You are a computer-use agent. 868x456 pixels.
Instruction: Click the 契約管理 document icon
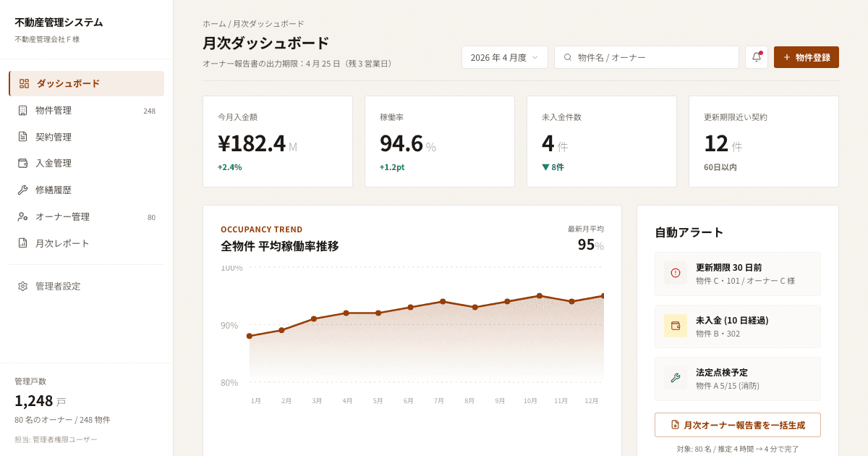coord(22,136)
